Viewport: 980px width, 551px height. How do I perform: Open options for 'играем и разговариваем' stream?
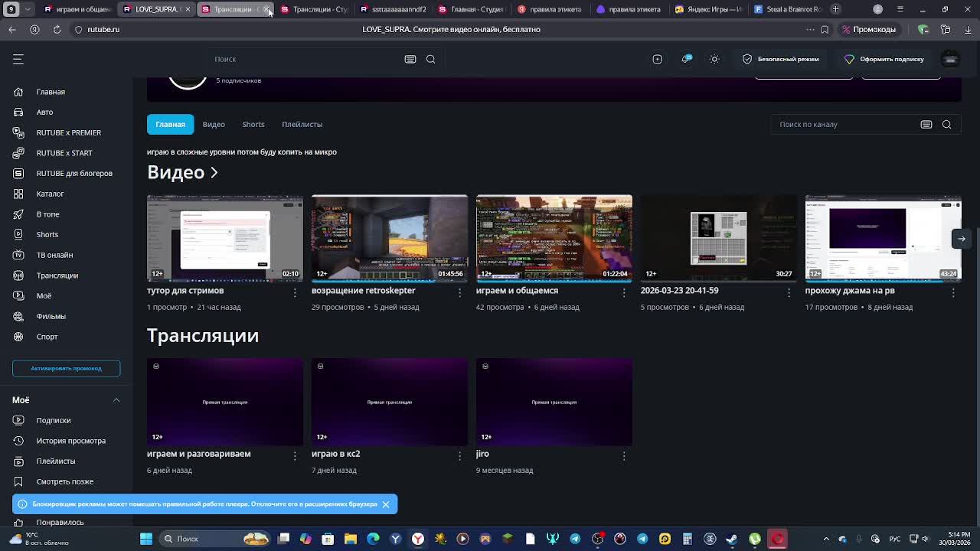coord(295,455)
